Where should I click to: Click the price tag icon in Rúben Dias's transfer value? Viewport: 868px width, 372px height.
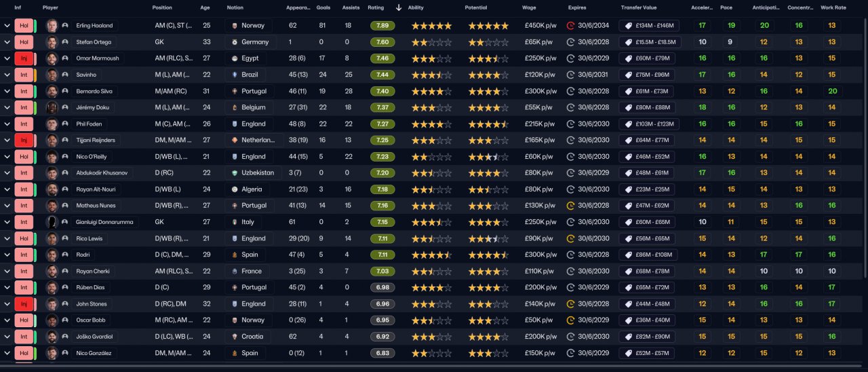[629, 287]
